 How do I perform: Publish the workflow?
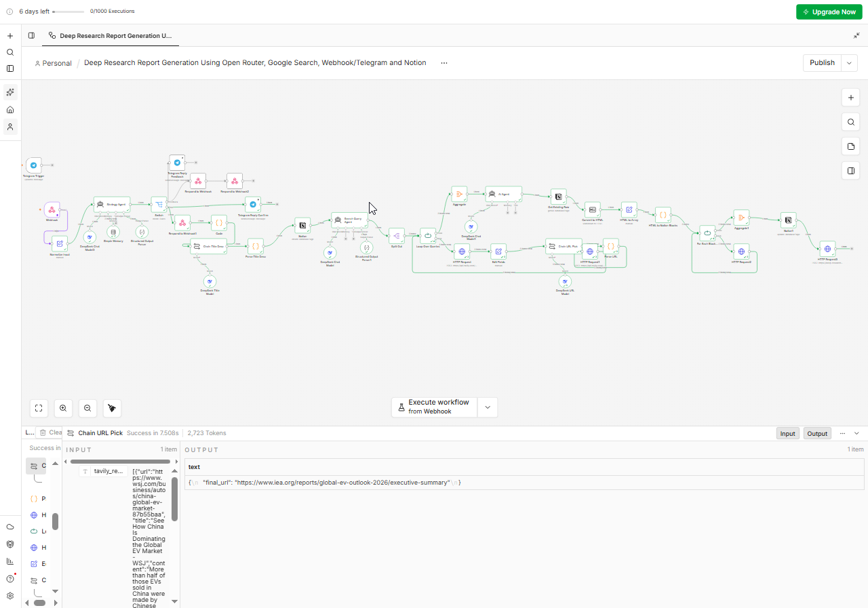(822, 63)
